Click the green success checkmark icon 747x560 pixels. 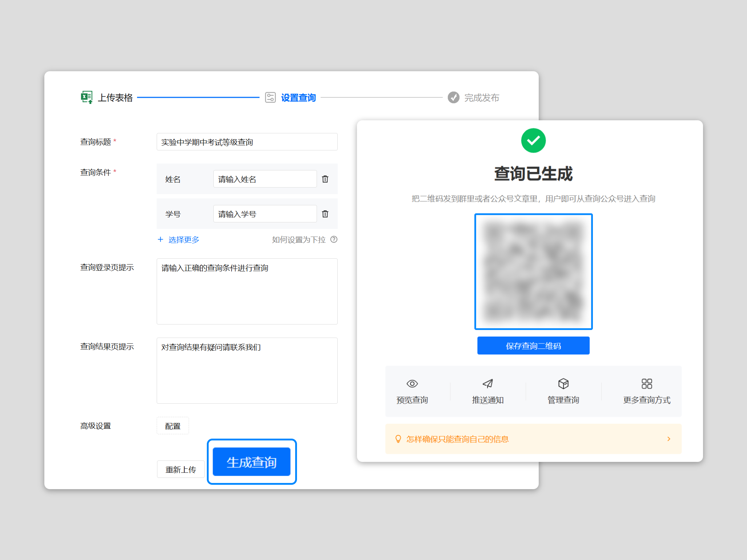pos(533,141)
